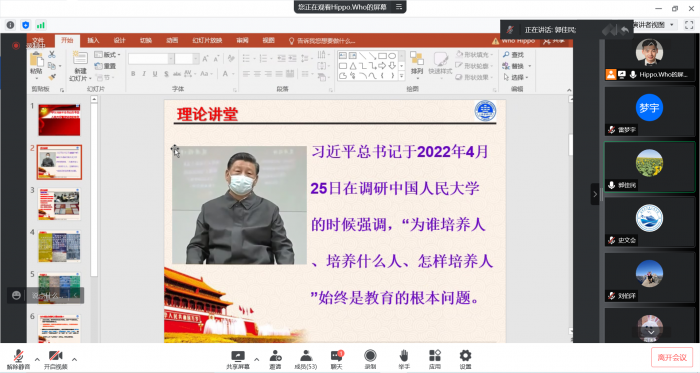Click the leave meeting (离开会议) button

[x=672, y=357]
